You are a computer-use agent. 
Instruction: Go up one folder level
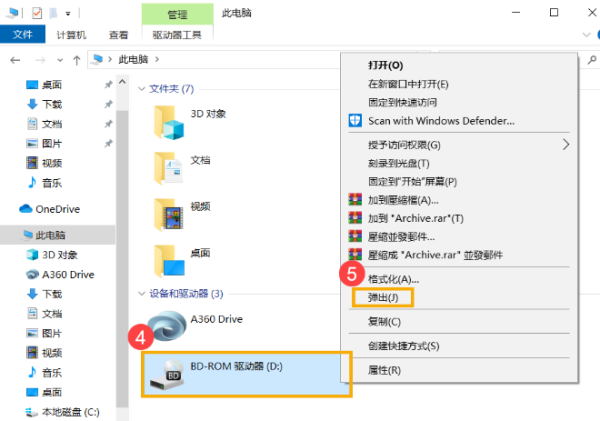77,60
